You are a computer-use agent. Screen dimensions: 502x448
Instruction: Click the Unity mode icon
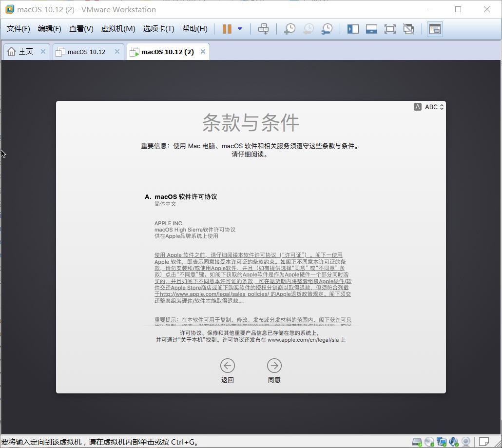tap(408, 29)
